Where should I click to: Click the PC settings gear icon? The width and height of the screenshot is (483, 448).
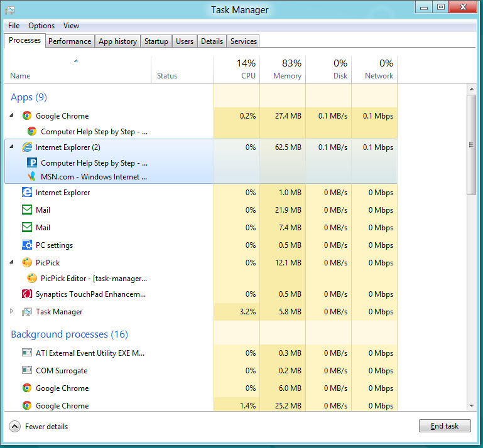point(27,245)
